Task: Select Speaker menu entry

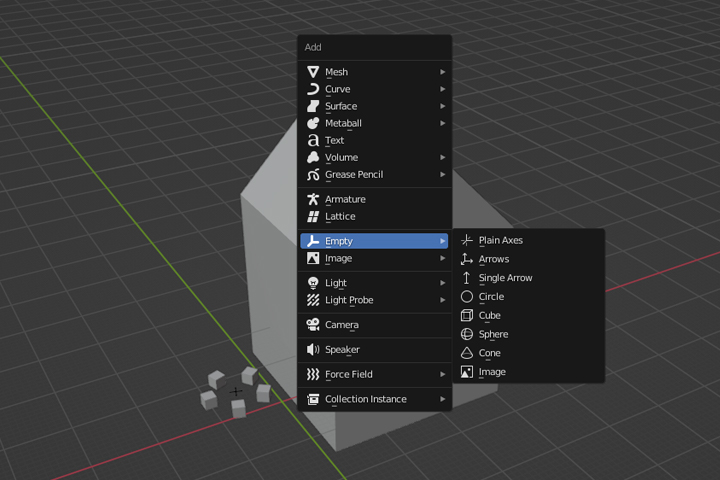Action: (x=374, y=350)
